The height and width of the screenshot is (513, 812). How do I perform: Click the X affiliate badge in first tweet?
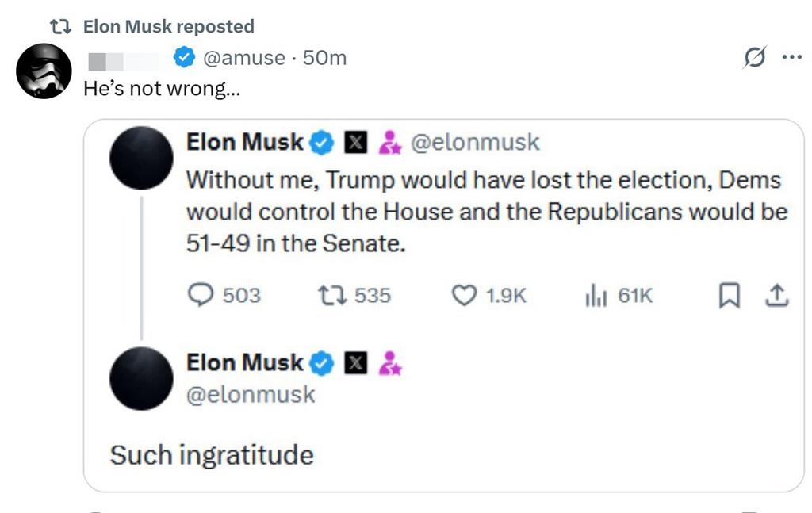pyautogui.click(x=356, y=142)
